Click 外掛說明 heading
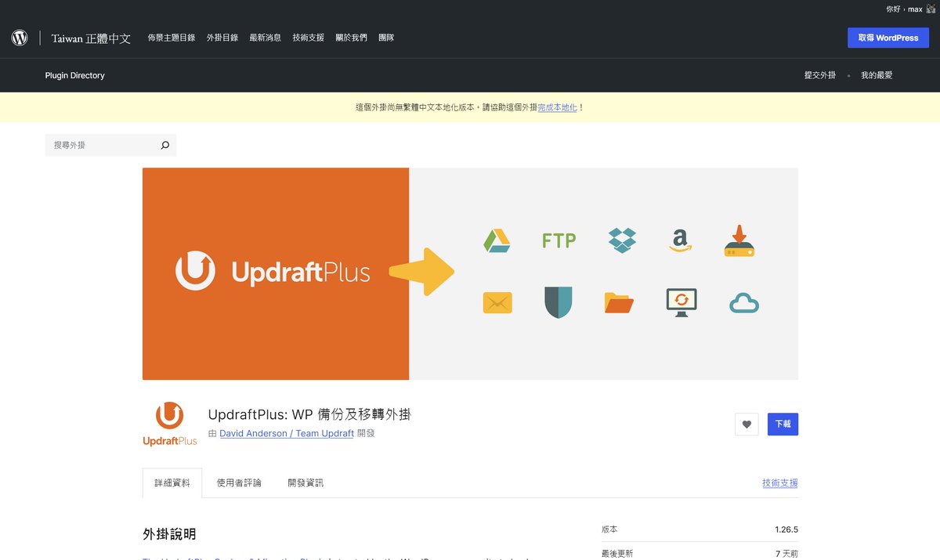Image resolution: width=940 pixels, height=560 pixels. coord(169,534)
